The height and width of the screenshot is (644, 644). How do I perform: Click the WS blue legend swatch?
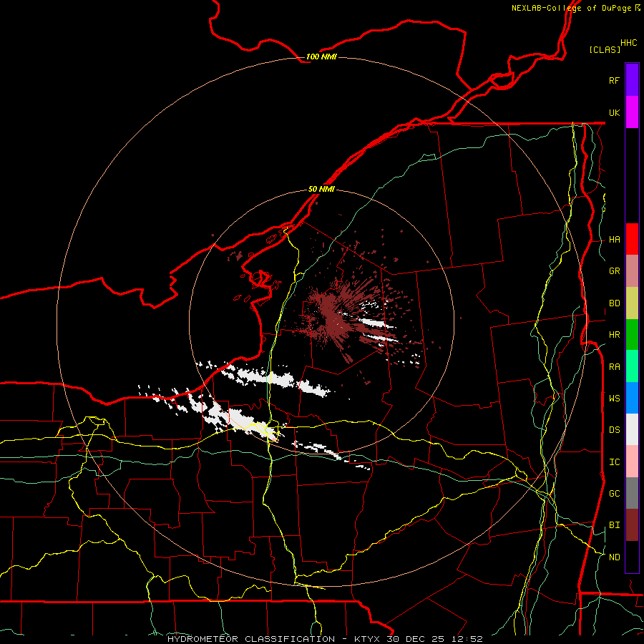[x=632, y=398]
